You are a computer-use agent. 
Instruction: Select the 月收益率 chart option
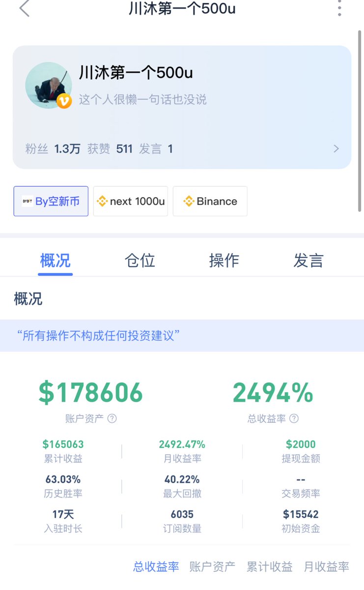tap(326, 567)
